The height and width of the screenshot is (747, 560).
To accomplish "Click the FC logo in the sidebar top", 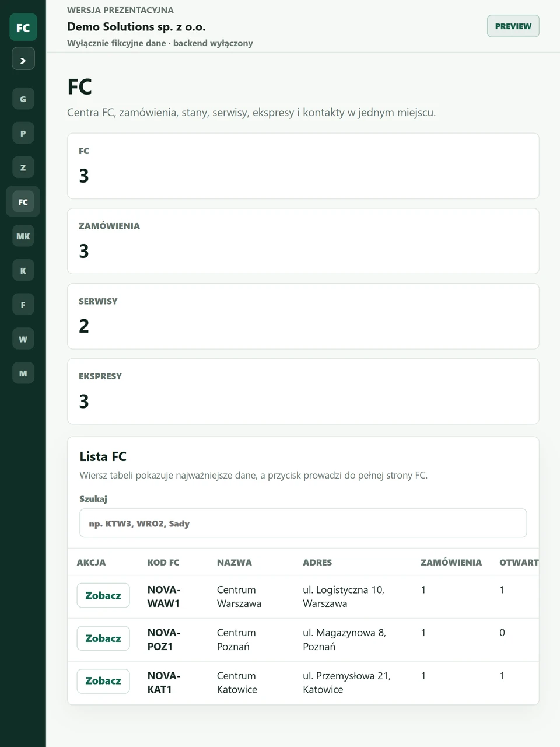I will pos(23,27).
